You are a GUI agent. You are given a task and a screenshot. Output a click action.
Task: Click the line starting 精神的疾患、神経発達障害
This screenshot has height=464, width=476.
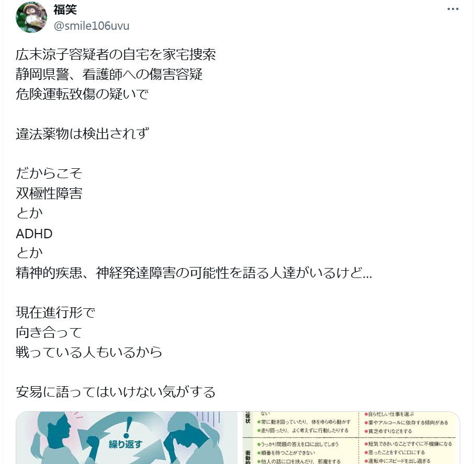[194, 273]
